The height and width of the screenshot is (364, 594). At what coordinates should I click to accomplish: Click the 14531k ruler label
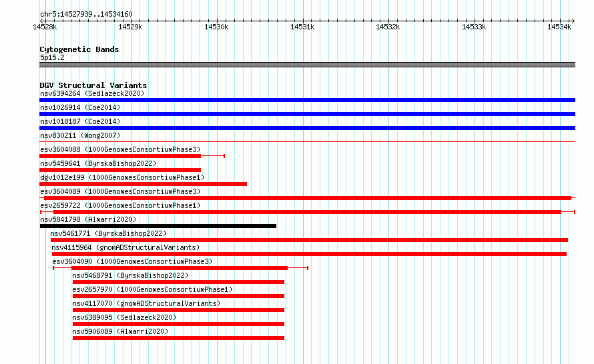[x=302, y=27]
